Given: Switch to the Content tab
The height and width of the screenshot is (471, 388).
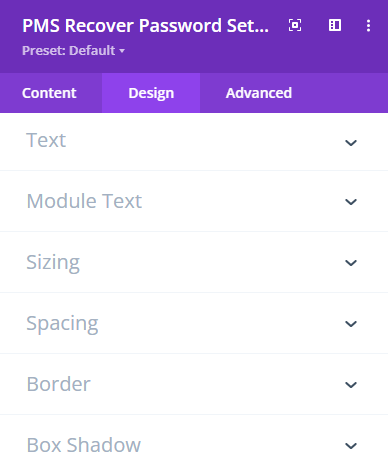Looking at the screenshot, I should pyautogui.click(x=49, y=93).
